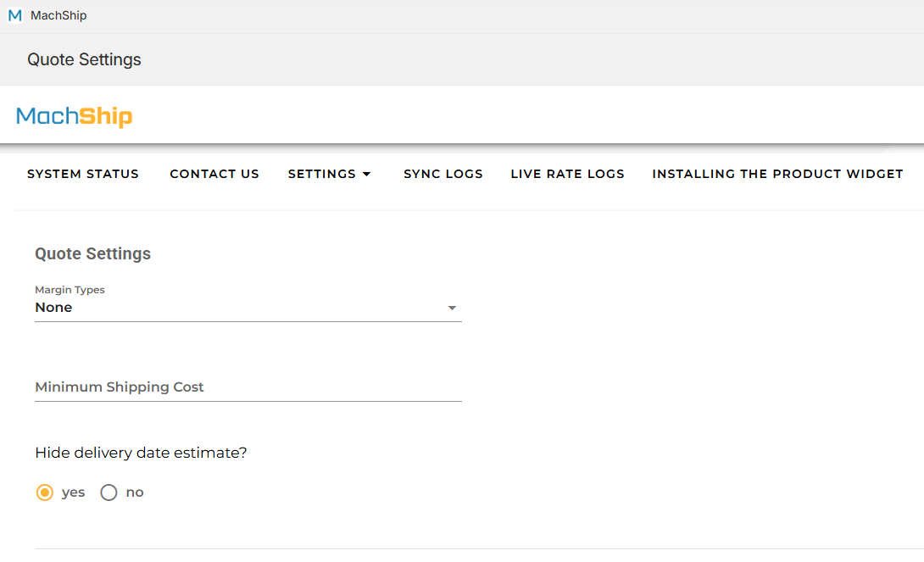Click the Hide delivery date estimate label

pos(141,453)
